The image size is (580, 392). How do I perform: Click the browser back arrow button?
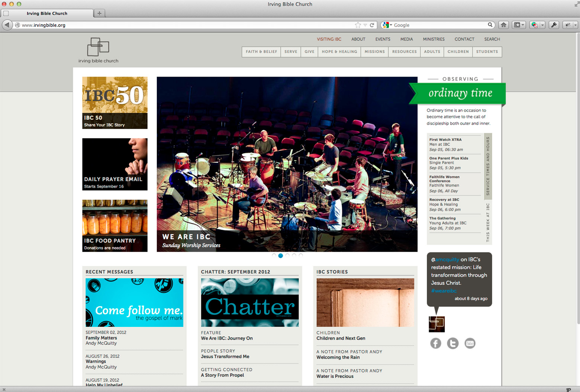click(x=7, y=25)
